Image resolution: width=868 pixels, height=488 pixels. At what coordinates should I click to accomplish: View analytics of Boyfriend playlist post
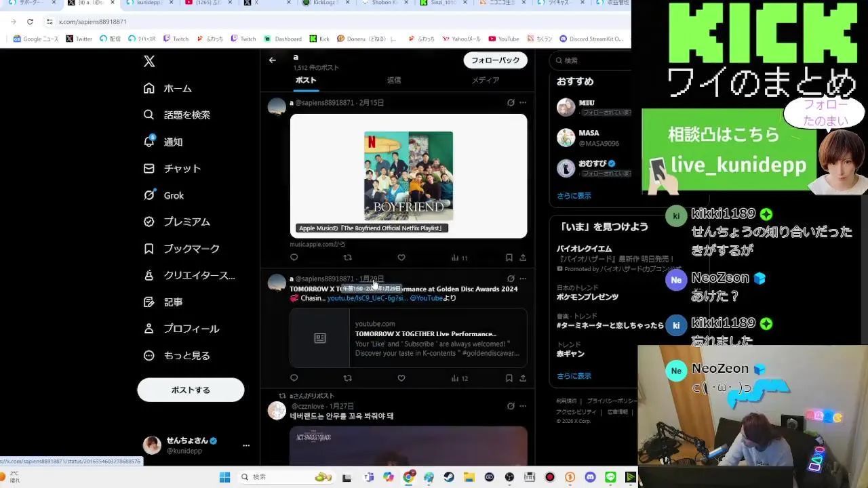click(460, 258)
